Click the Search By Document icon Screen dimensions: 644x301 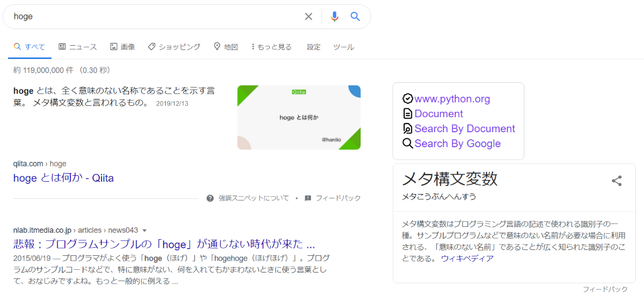point(408,129)
